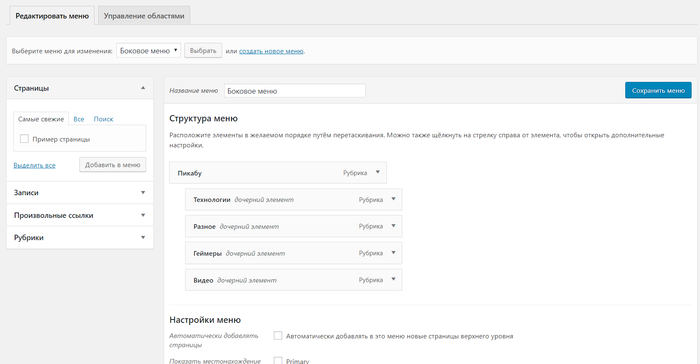Check the Primary location checkbox
Screen dimensions: 700x364
tap(278, 360)
